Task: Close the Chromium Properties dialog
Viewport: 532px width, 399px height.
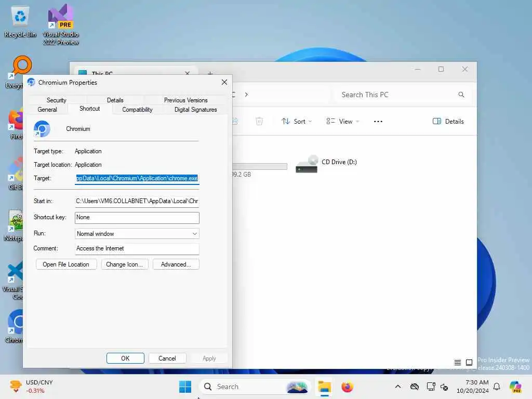Action: coord(224,83)
